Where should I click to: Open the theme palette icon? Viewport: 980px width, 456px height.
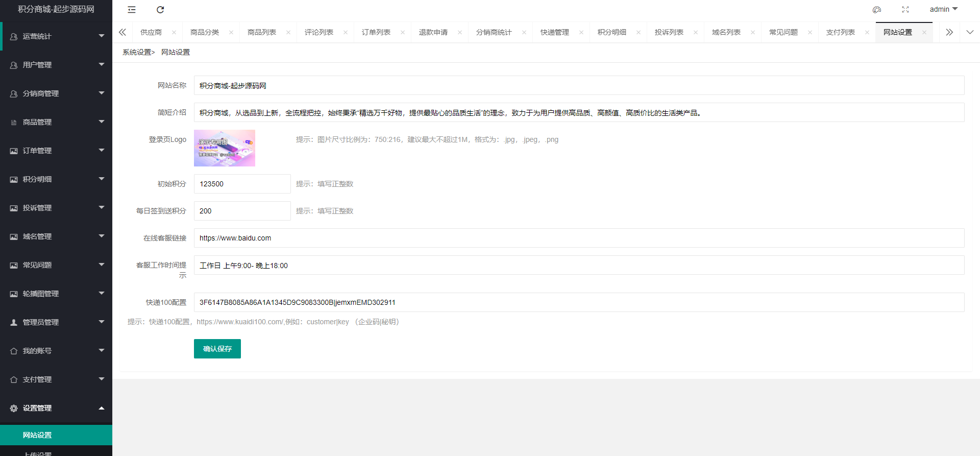877,10
